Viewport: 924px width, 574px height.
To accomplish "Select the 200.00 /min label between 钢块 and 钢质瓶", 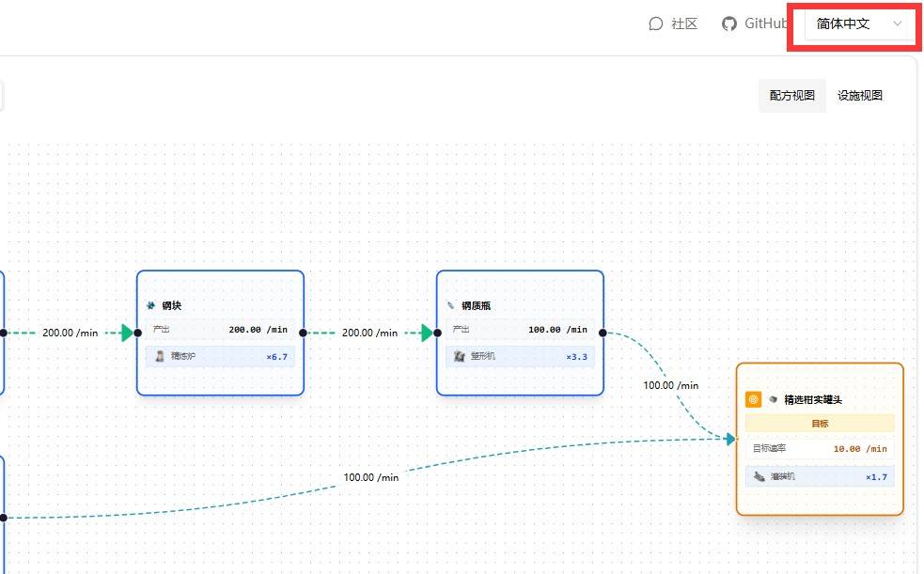I will pyautogui.click(x=369, y=333).
